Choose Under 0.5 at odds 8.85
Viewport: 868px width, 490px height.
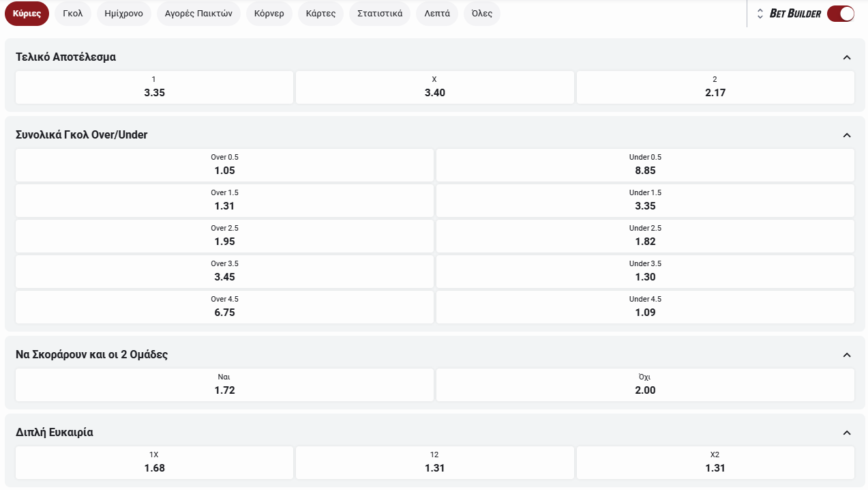[644, 165]
